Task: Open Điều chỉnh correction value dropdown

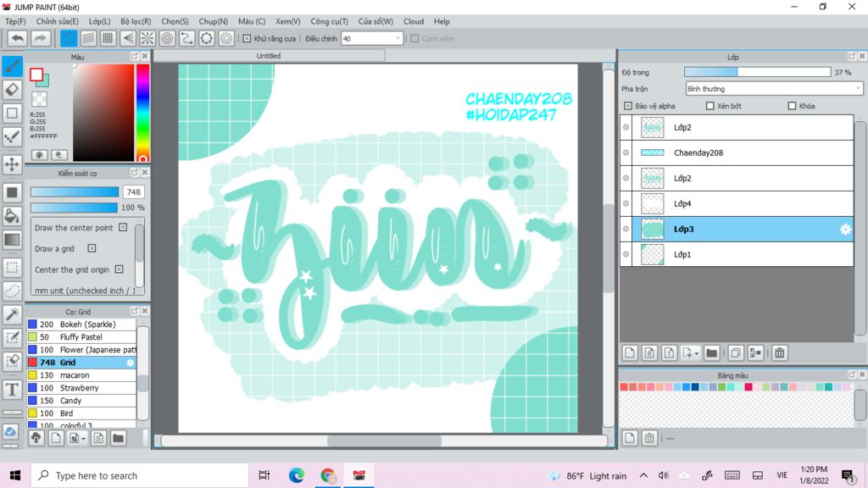Action: coord(371,39)
